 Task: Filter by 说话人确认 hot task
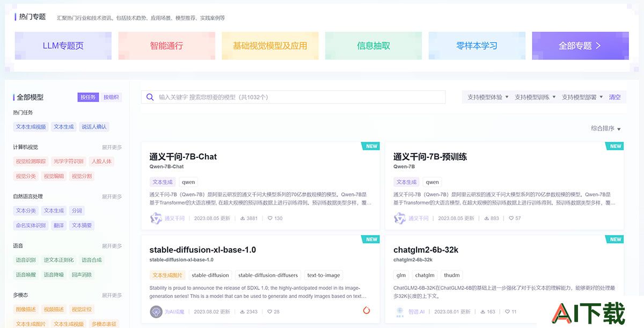(94, 127)
